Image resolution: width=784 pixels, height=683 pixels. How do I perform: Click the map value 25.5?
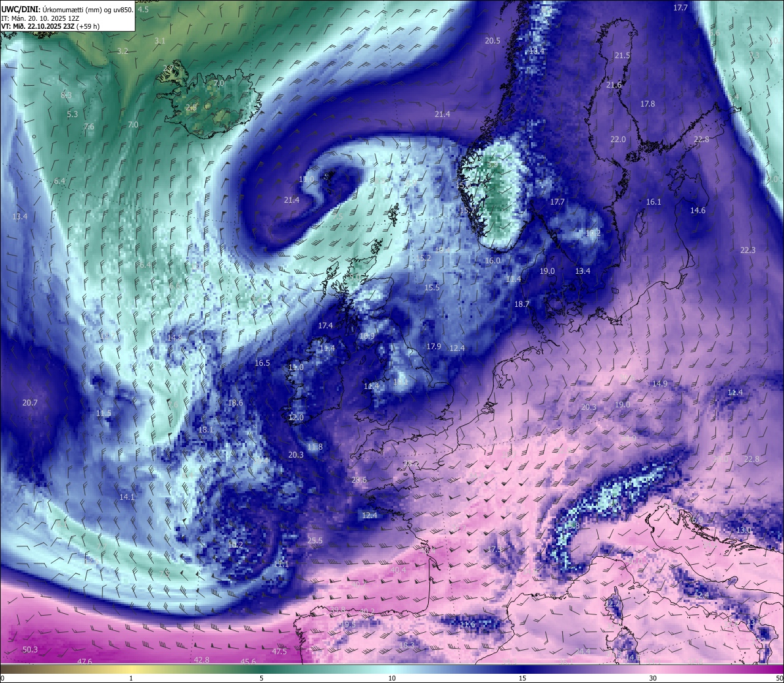point(315,540)
